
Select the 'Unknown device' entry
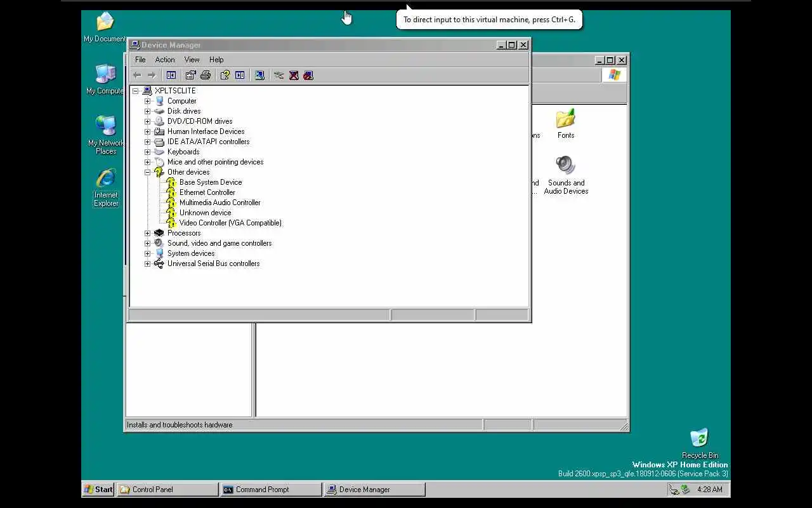coord(205,213)
